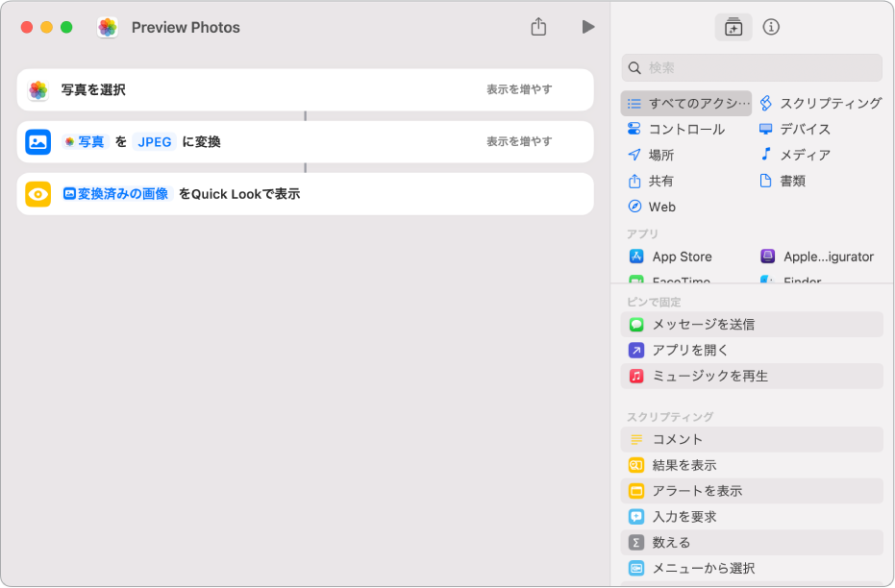Click the アラートを表示 icon
Image resolution: width=895 pixels, height=588 pixels.
pyautogui.click(x=636, y=490)
